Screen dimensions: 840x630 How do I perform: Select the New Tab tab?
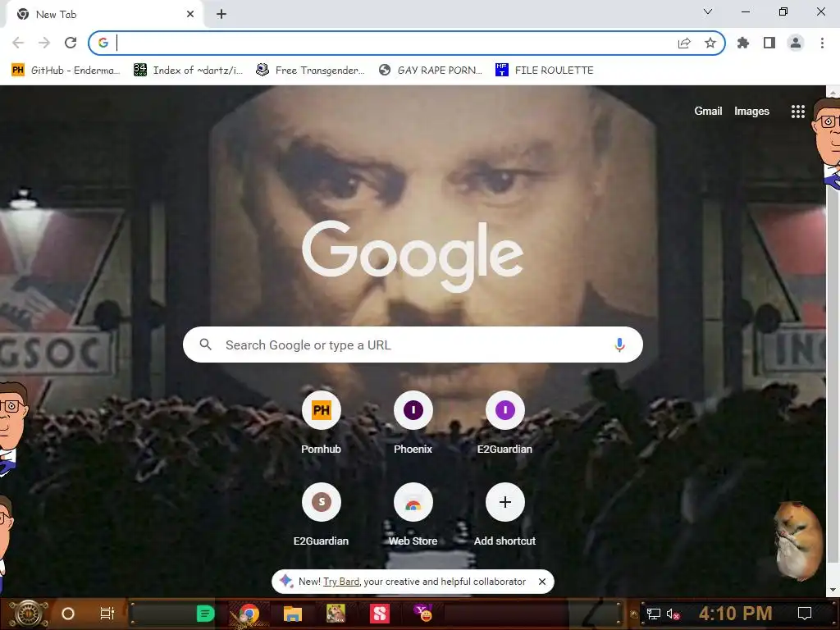(104, 15)
